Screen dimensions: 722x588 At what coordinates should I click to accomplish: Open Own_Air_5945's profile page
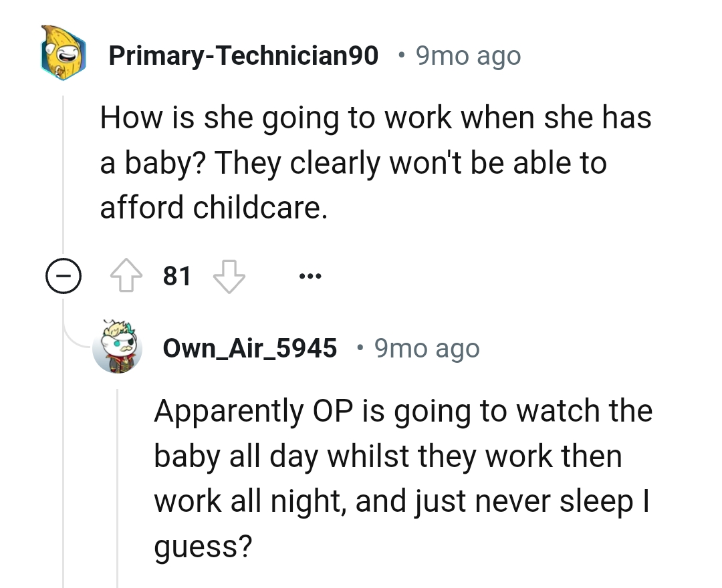coord(249,348)
